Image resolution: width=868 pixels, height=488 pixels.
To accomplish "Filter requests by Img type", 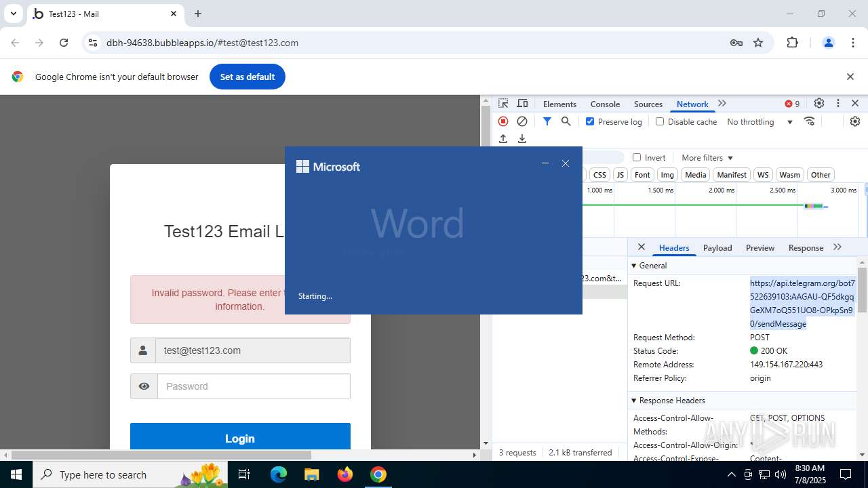I will coord(667,174).
